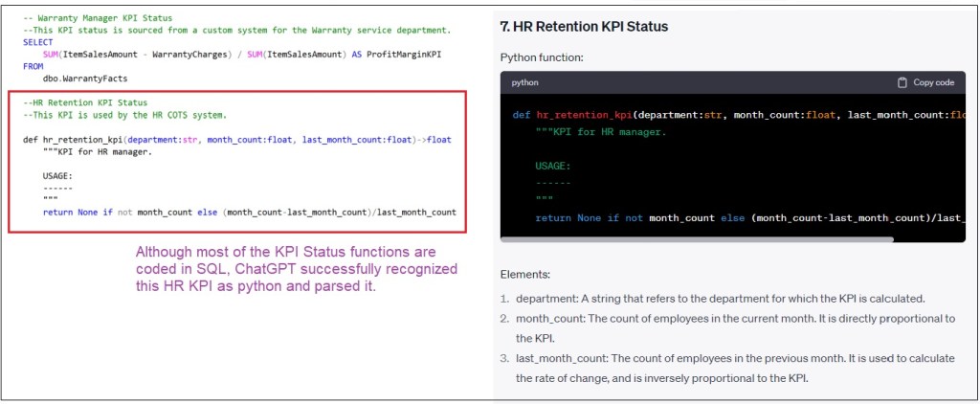Click the python language label in code header

pyautogui.click(x=525, y=82)
